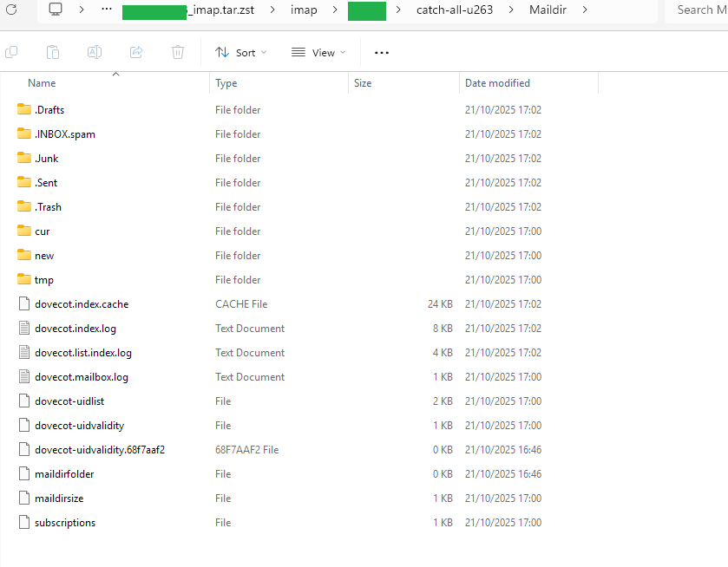Sort files by the Type column header
Image resolution: width=728 pixels, height=567 pixels.
[x=226, y=83]
